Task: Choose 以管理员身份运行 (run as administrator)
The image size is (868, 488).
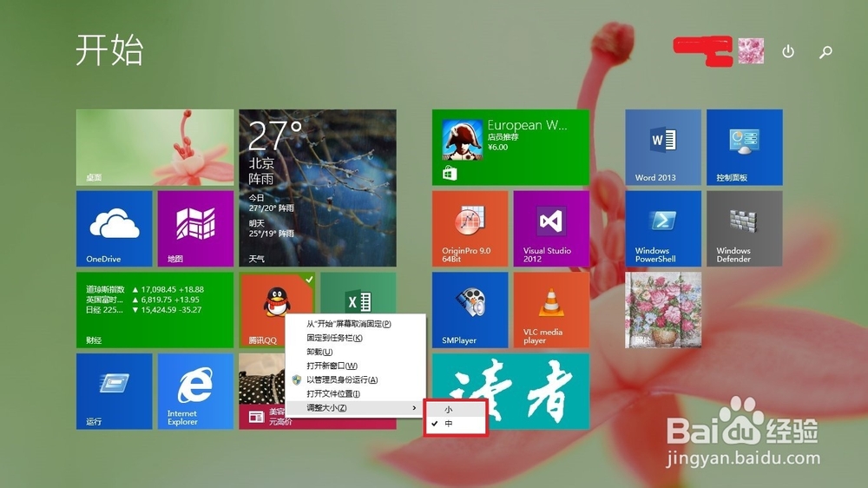Action: (x=355, y=380)
